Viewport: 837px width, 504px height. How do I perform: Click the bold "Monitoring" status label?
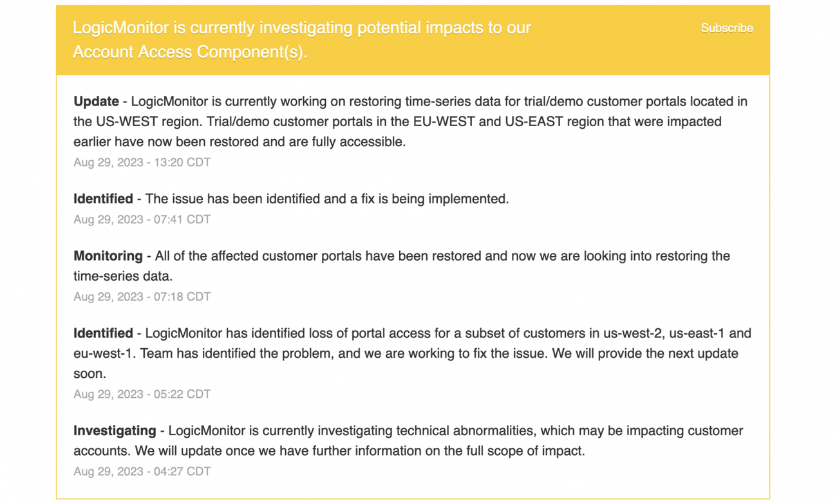click(x=108, y=256)
